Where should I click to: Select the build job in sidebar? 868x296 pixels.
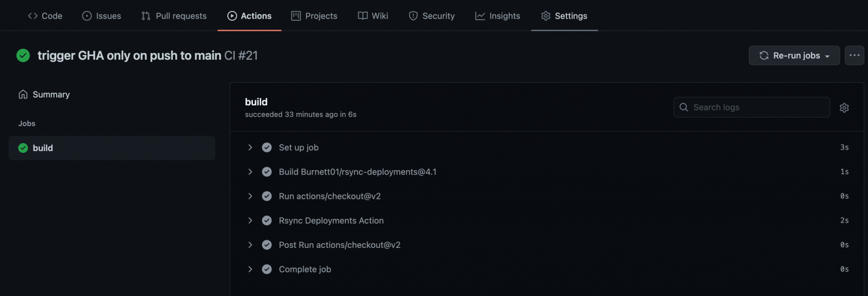point(112,148)
